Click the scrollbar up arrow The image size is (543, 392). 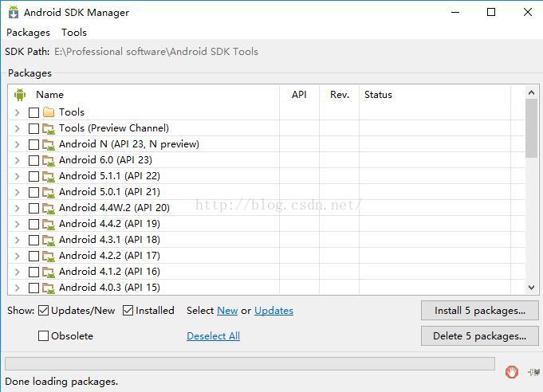click(531, 92)
